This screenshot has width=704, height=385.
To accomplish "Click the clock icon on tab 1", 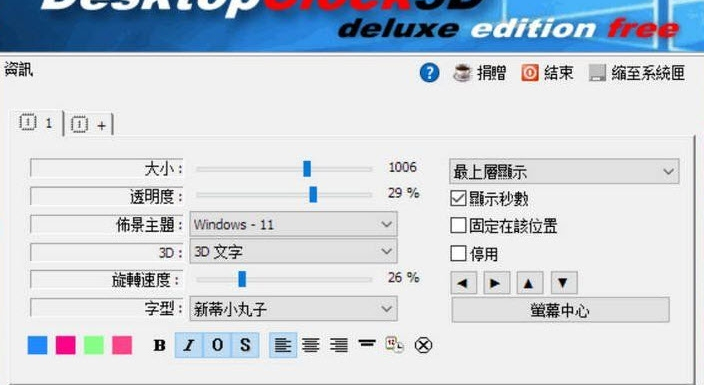I will [28, 123].
